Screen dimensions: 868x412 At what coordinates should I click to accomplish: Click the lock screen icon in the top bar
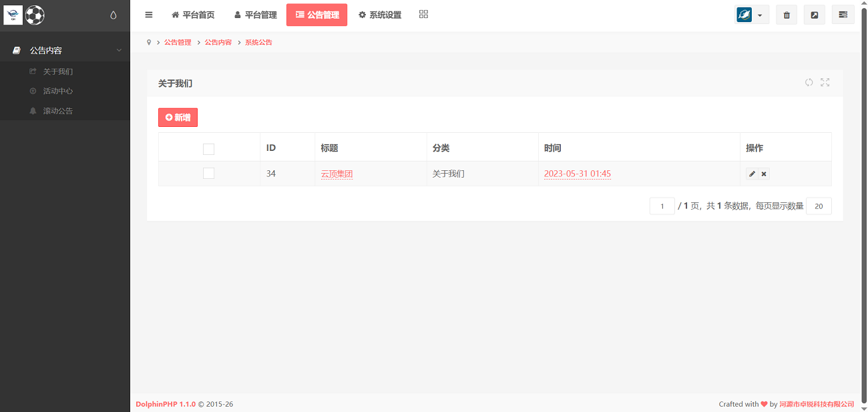coord(814,14)
